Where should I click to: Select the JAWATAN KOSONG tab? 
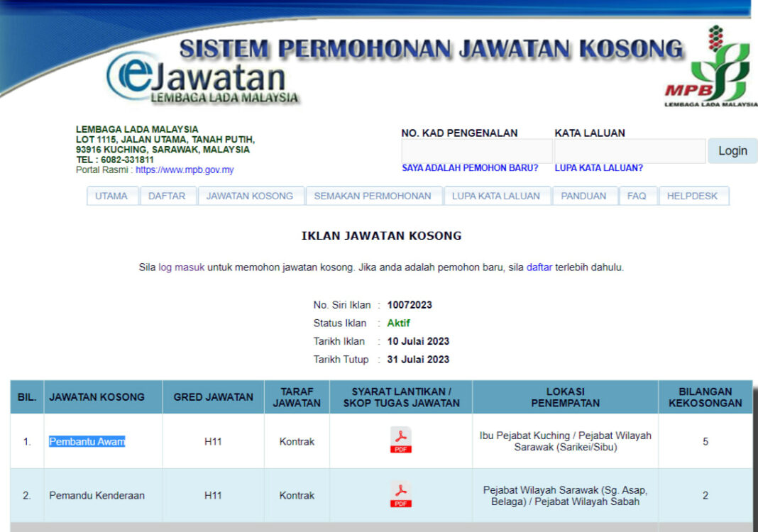pos(250,196)
